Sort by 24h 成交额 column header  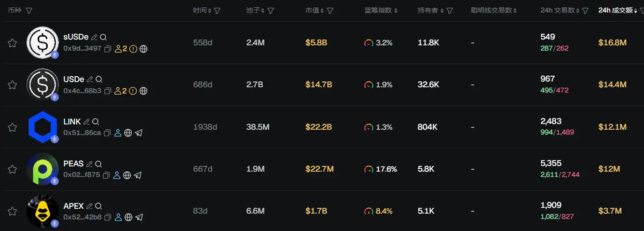[x=617, y=10]
